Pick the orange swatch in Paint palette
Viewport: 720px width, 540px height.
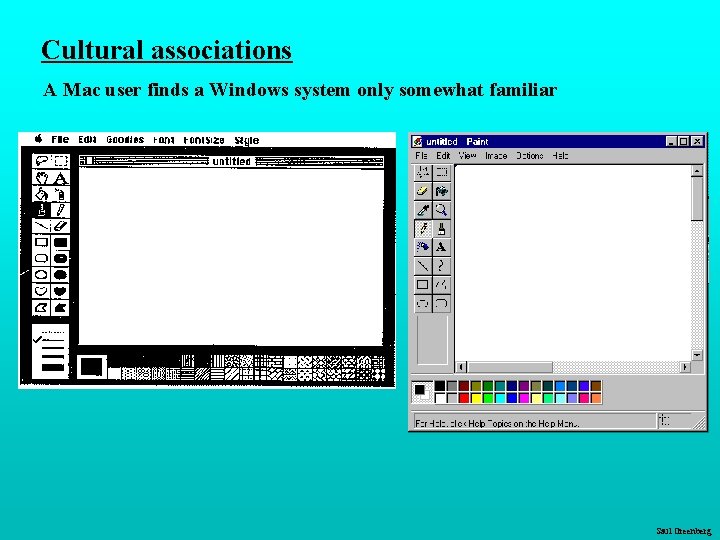click(x=596, y=398)
